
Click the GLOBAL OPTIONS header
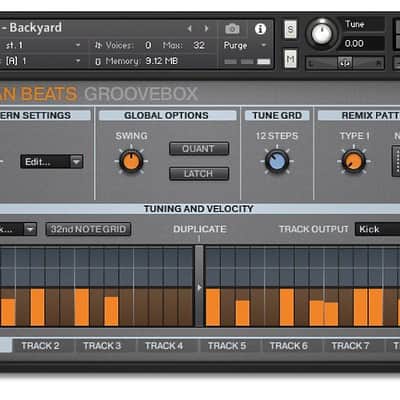[x=167, y=115]
